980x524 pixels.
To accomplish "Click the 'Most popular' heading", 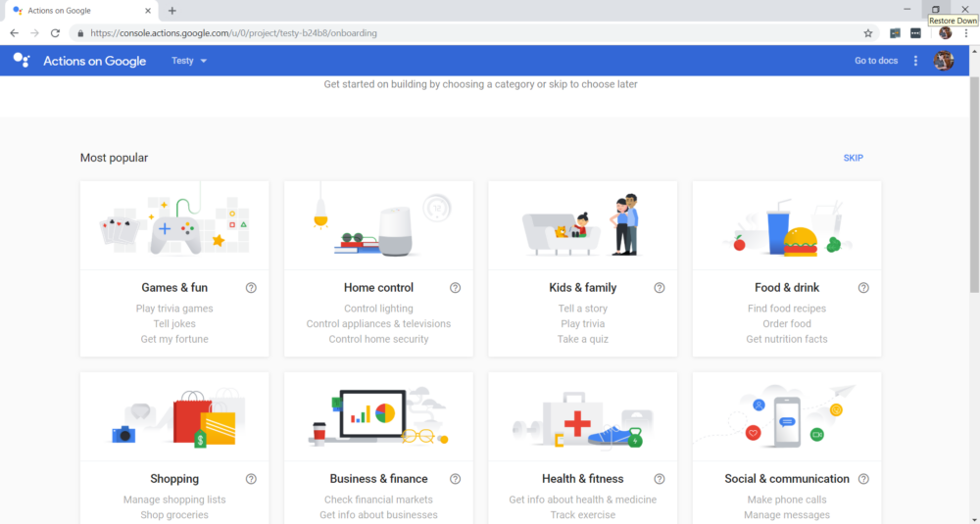I will [114, 158].
